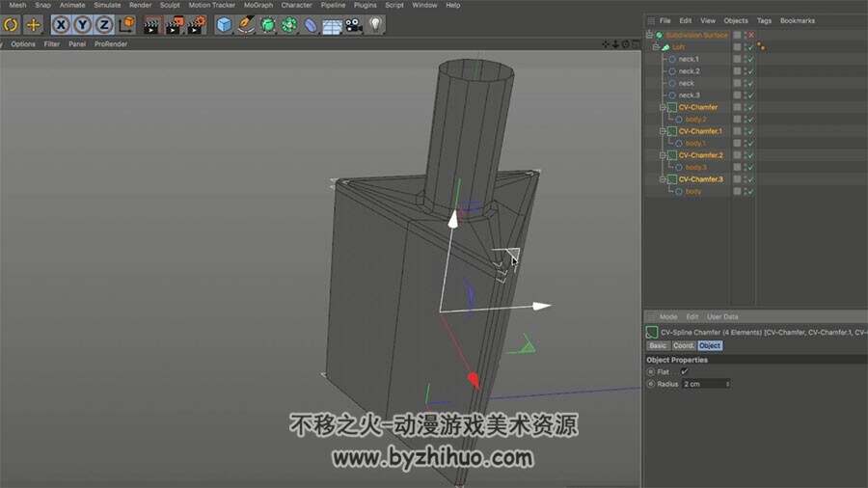Open the Help menu
The image size is (868, 488).
tap(453, 5)
